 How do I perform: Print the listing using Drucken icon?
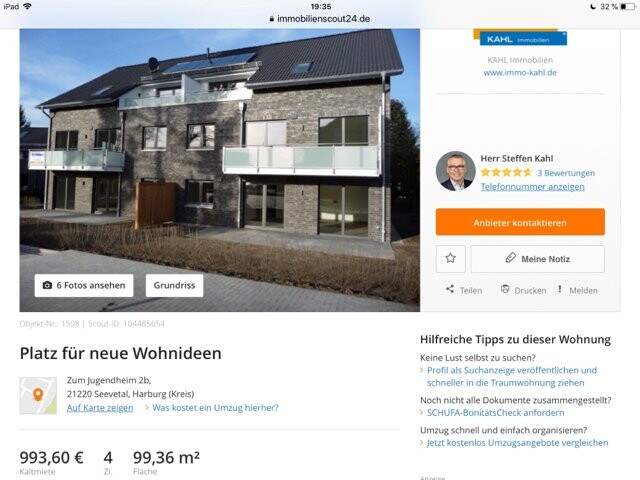[523, 290]
